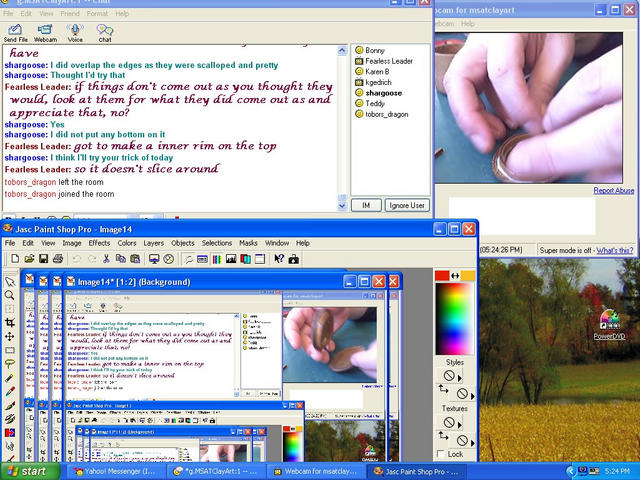The height and width of the screenshot is (480, 640).
Task: Select tobors_dragon in the user list
Action: click(x=381, y=114)
